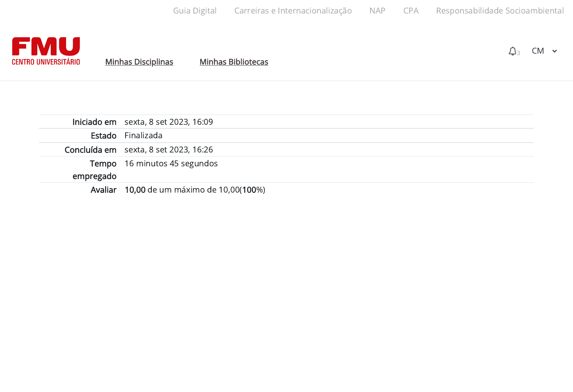573x392 pixels.
Task: Click the Finalizada status text
Action: pos(143,135)
